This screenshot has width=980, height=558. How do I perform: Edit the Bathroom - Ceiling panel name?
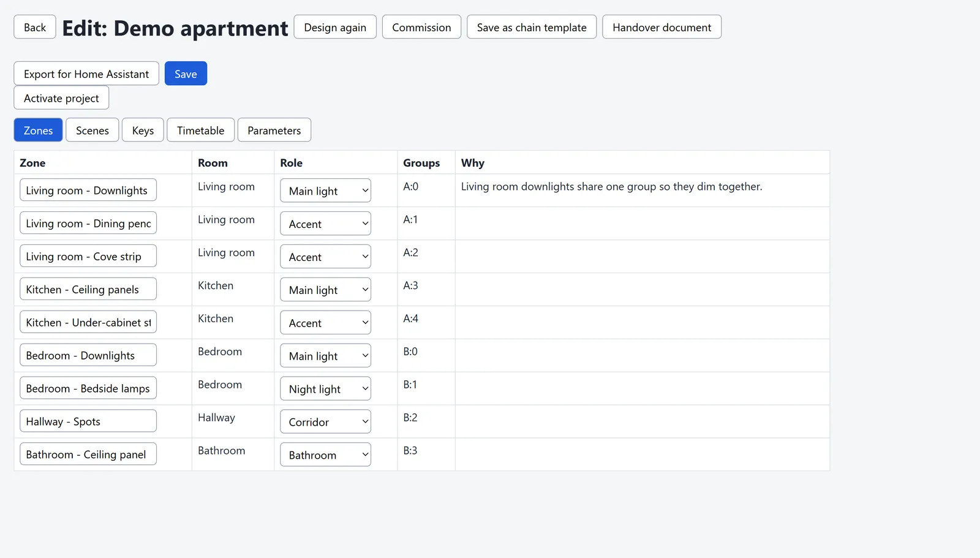point(88,454)
